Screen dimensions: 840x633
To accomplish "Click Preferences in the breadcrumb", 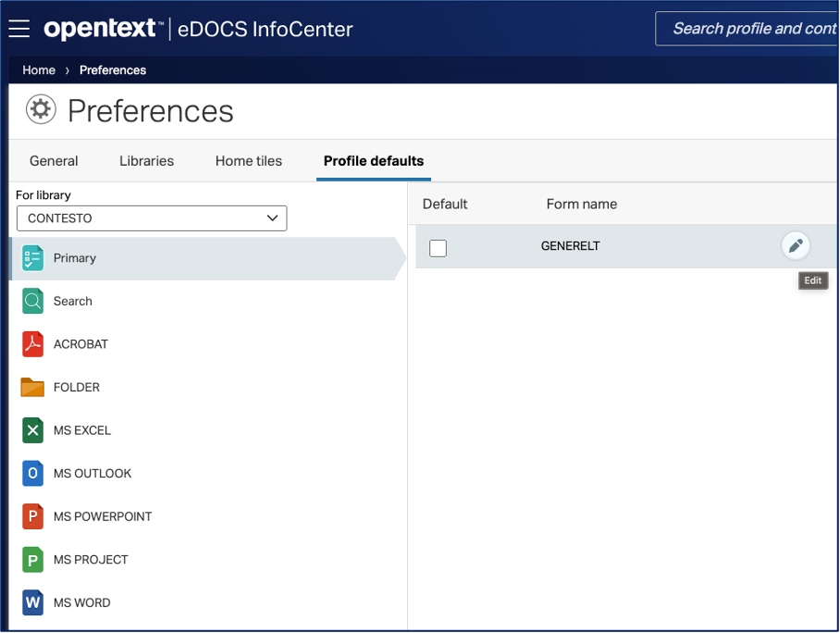I will 113,70.
